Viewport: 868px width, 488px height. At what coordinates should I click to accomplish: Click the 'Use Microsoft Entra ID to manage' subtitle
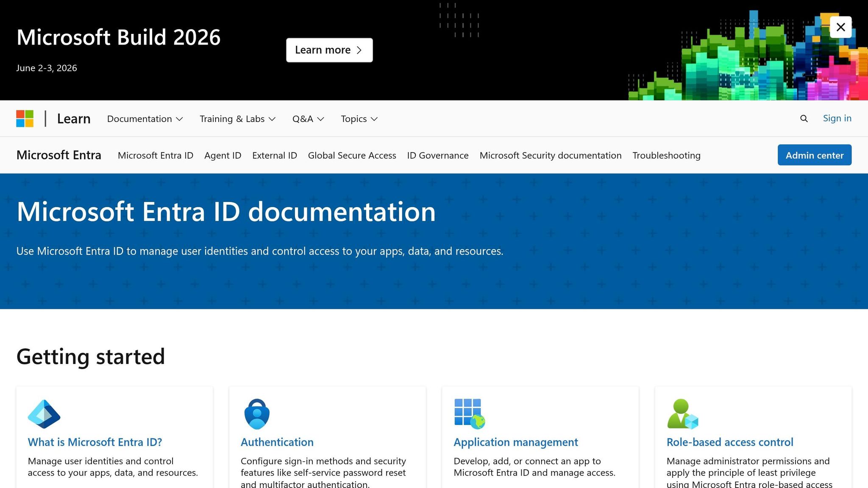point(260,251)
